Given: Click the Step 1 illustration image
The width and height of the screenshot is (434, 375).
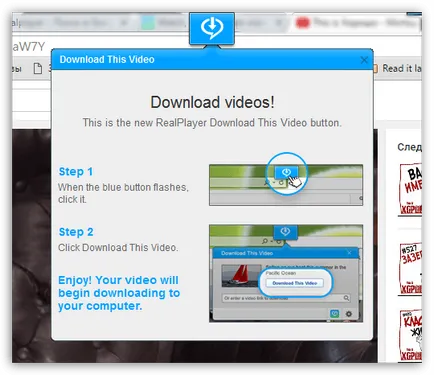Looking at the screenshot, I should 286,185.
